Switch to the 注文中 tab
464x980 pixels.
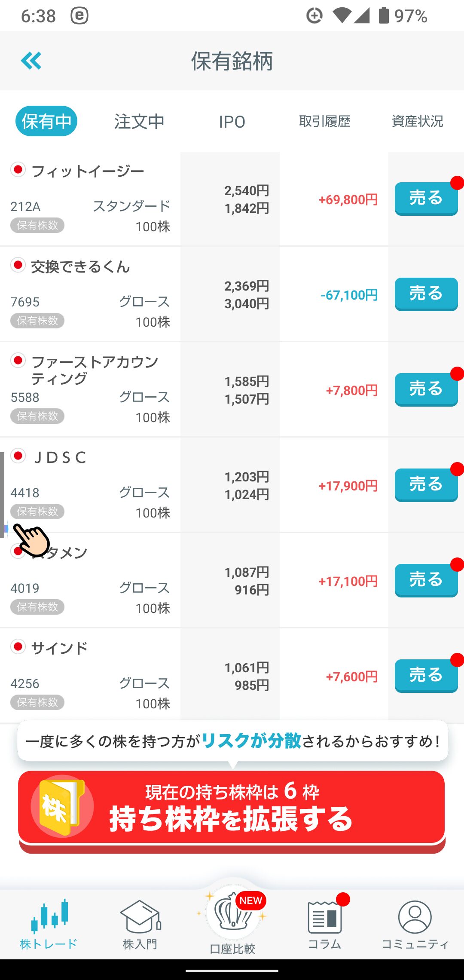coord(139,122)
